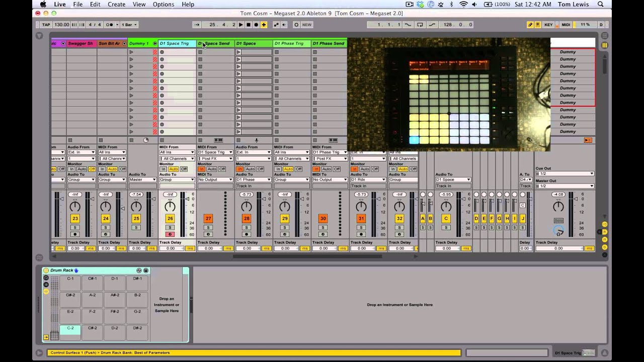Click the Bluetooth icon in menu bar

451,5
